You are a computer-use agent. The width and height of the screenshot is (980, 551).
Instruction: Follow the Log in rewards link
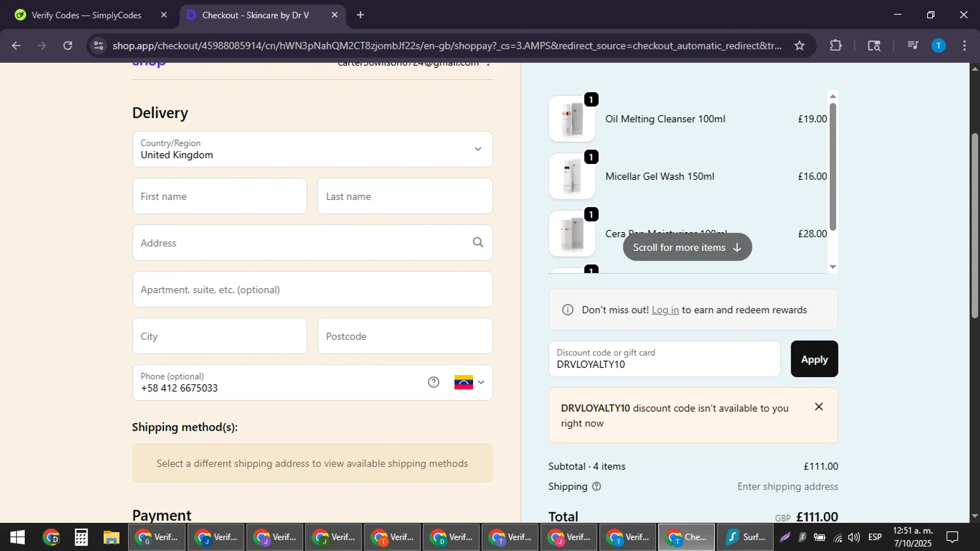pyautogui.click(x=665, y=310)
